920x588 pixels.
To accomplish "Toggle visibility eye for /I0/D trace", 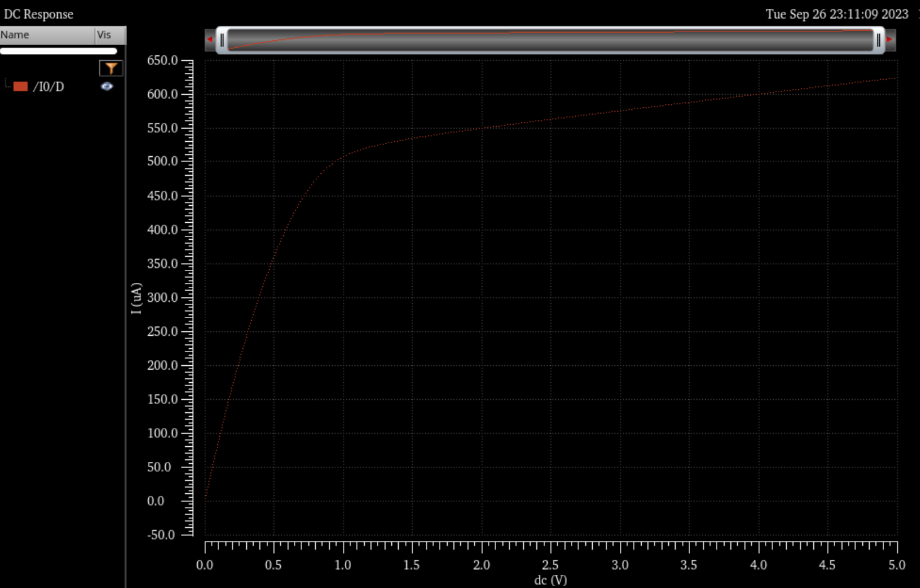I will [x=107, y=87].
